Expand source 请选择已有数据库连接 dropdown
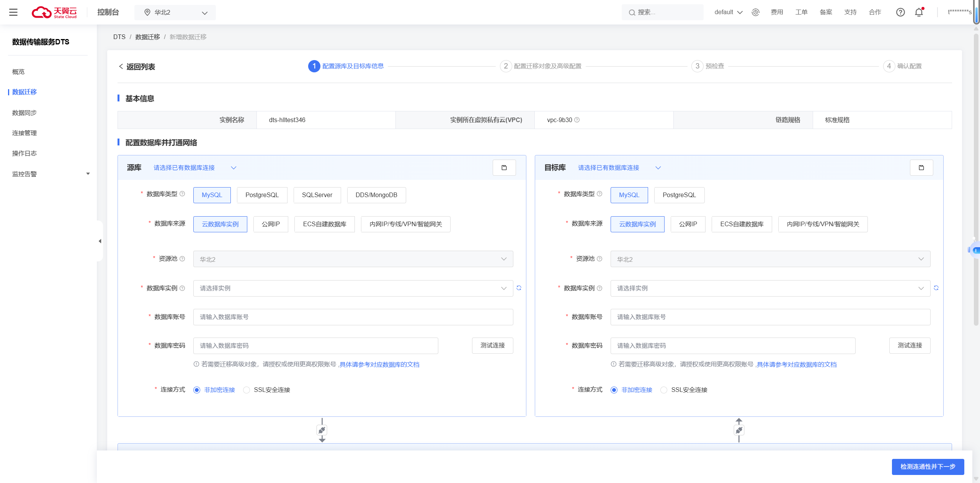This screenshot has width=980, height=483. [195, 168]
